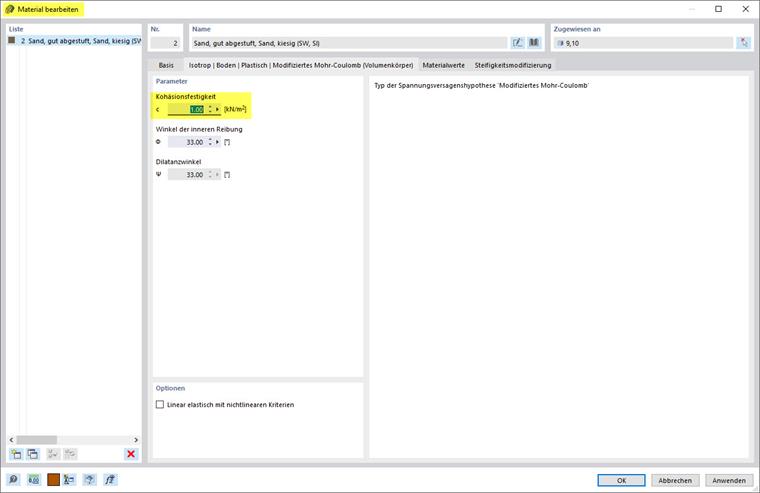This screenshot has width=760, height=493.
Task: Click the Kohäsionsfestigkeit c value field
Action: click(x=187, y=110)
